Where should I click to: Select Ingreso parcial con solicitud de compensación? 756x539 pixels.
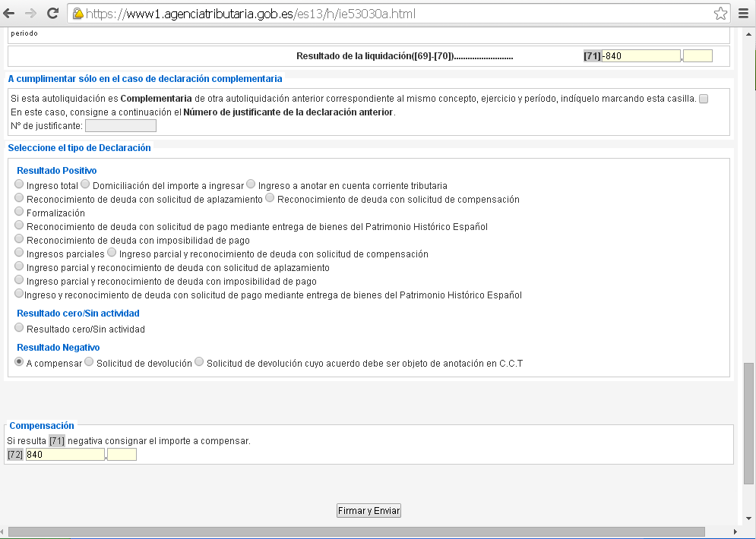tap(112, 252)
